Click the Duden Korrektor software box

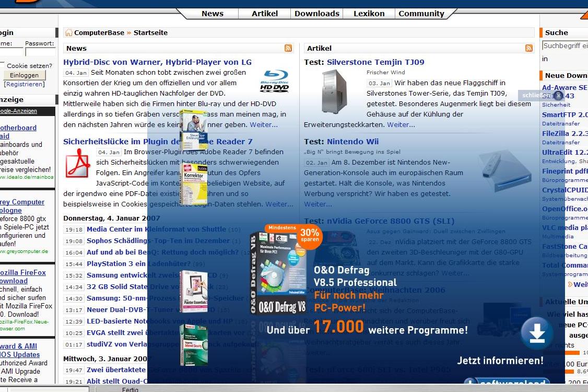194,184
